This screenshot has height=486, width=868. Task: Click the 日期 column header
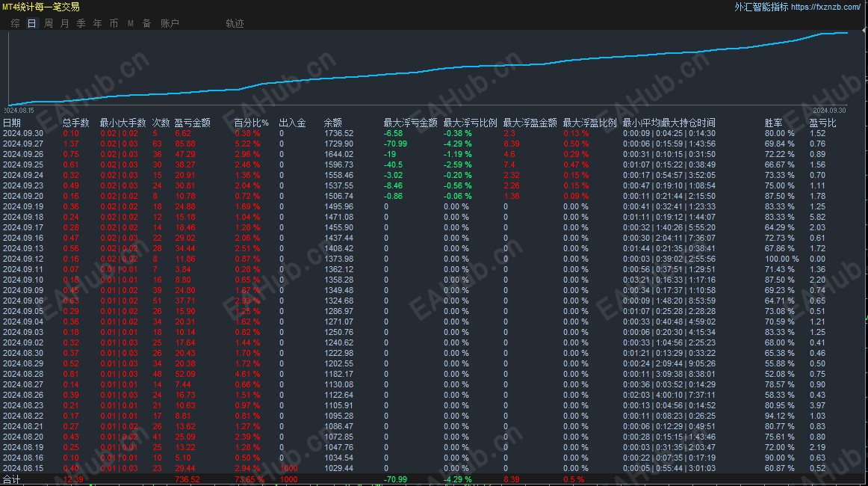(12, 123)
